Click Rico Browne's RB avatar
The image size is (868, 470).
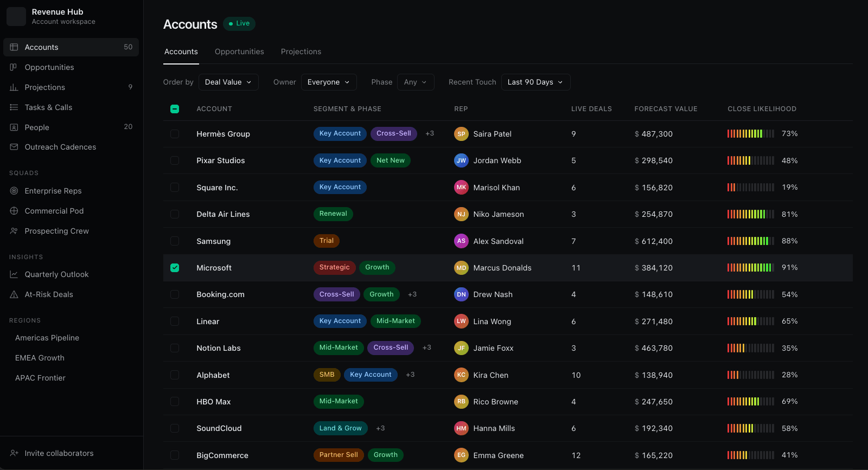(461, 402)
